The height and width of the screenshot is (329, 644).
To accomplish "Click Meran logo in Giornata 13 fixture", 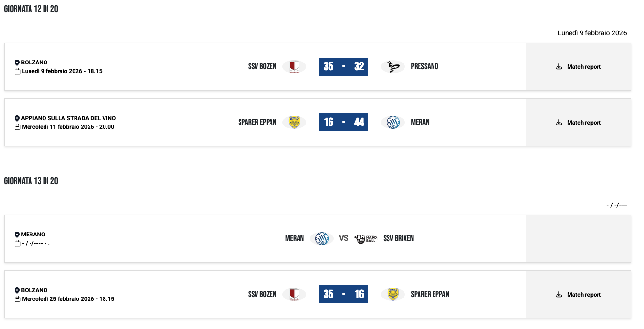I will [x=322, y=238].
